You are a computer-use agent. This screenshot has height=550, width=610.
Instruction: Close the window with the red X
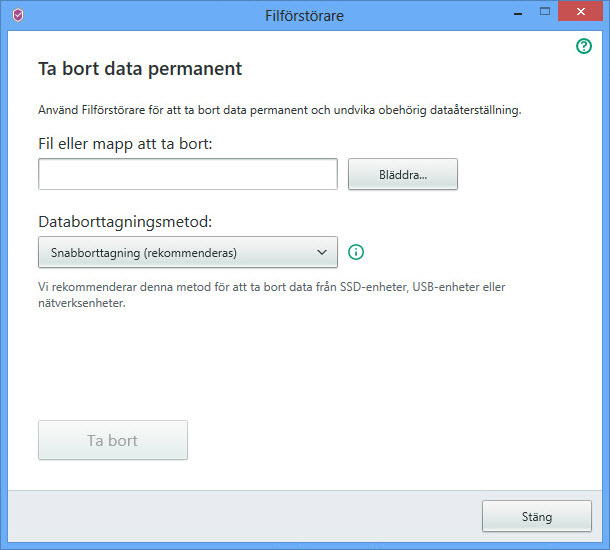coord(582,12)
